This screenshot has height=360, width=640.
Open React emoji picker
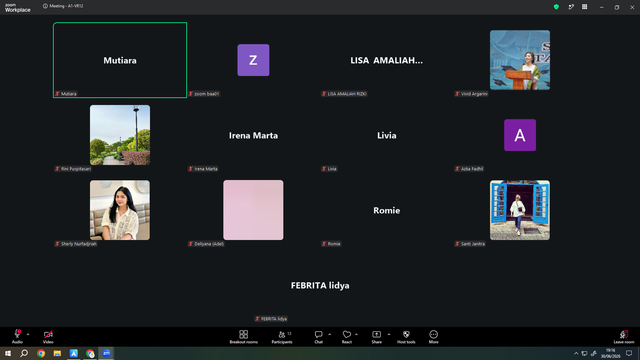[x=347, y=337]
